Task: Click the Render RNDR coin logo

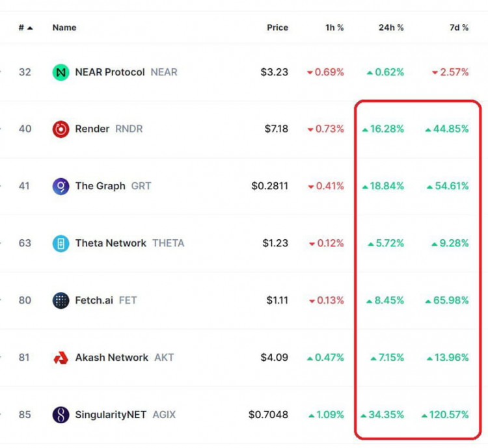Action: (x=61, y=129)
